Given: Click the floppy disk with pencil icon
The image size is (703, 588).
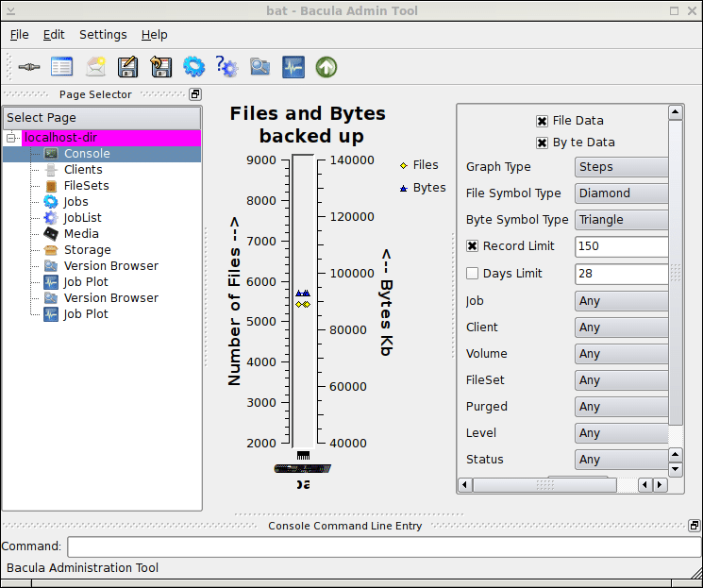Looking at the screenshot, I should 128,67.
